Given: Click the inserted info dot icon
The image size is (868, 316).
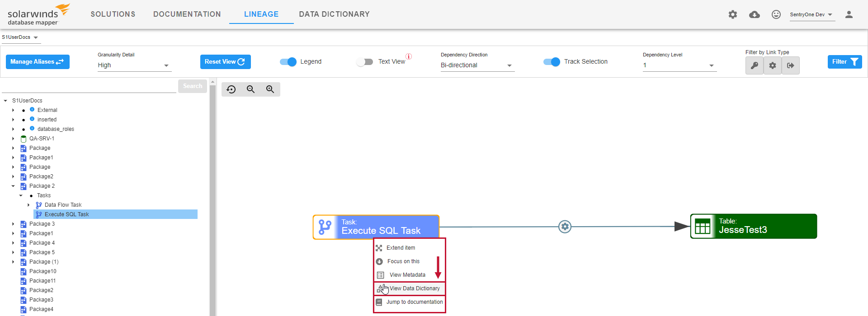Looking at the screenshot, I should coord(32,119).
